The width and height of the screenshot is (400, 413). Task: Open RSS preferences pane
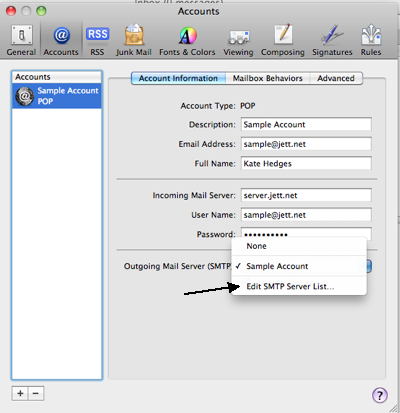click(x=97, y=40)
